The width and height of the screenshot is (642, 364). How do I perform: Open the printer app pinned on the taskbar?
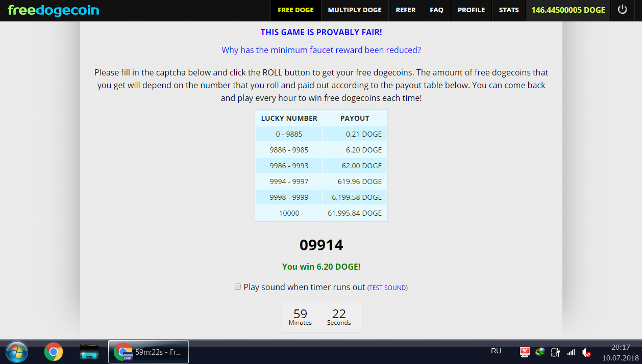89,352
